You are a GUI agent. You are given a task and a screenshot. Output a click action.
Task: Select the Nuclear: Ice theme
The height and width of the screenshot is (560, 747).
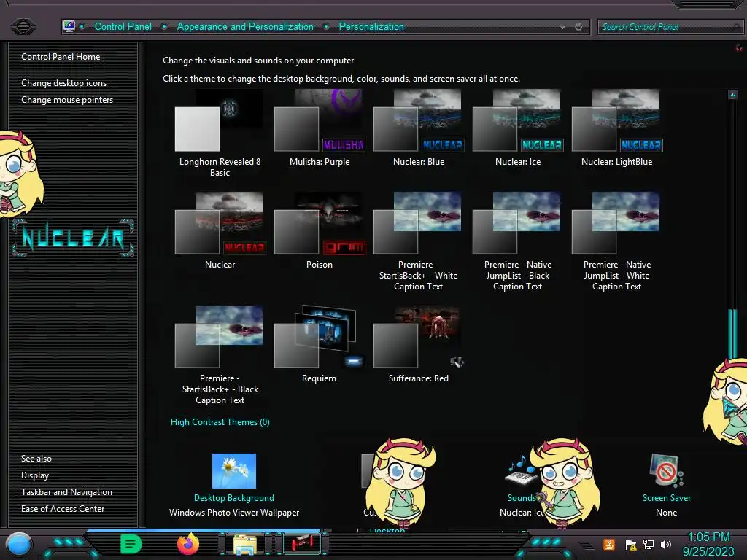[518, 128]
